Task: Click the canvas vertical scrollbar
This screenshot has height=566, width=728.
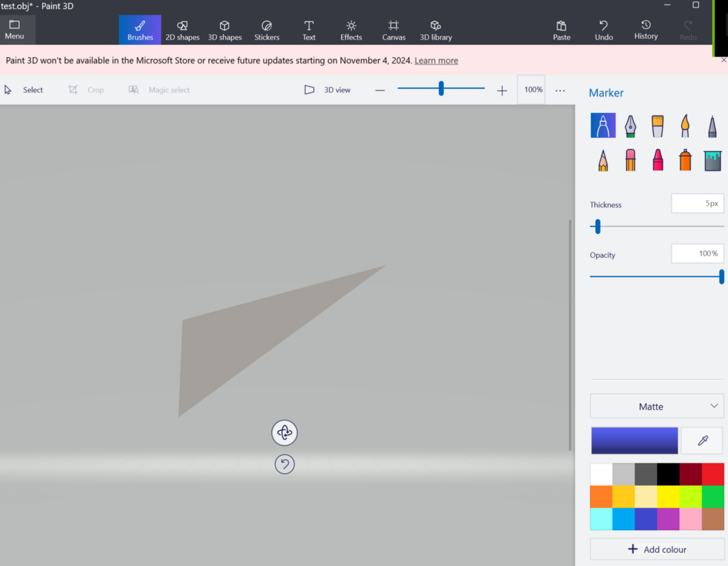Action: pos(570,335)
